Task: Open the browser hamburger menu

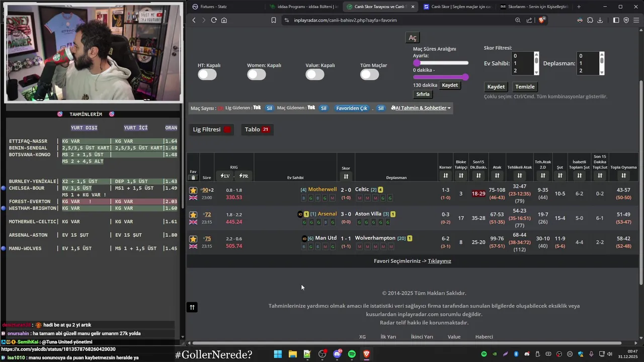Action: (x=636, y=20)
